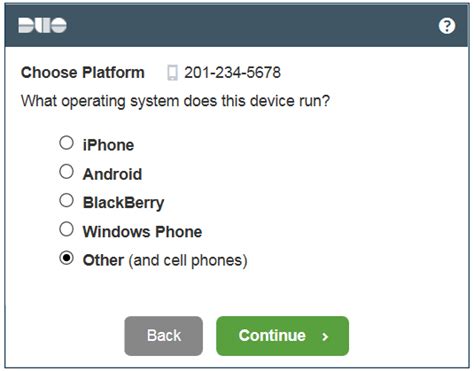Screen dimensions: 474x371
Task: Go back with the gray Back button
Action: (x=164, y=336)
